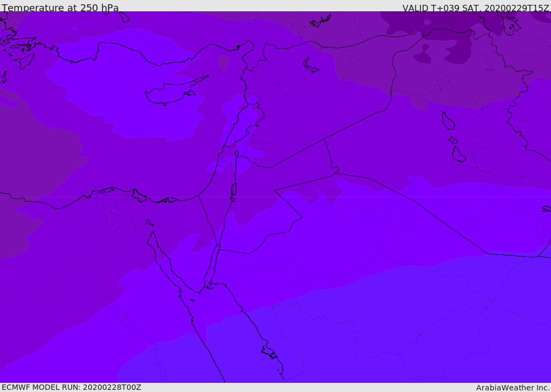551x392 pixels.
Task: Click the Razzaza lake outline in Iraq
Action: pyautogui.click(x=458, y=155)
